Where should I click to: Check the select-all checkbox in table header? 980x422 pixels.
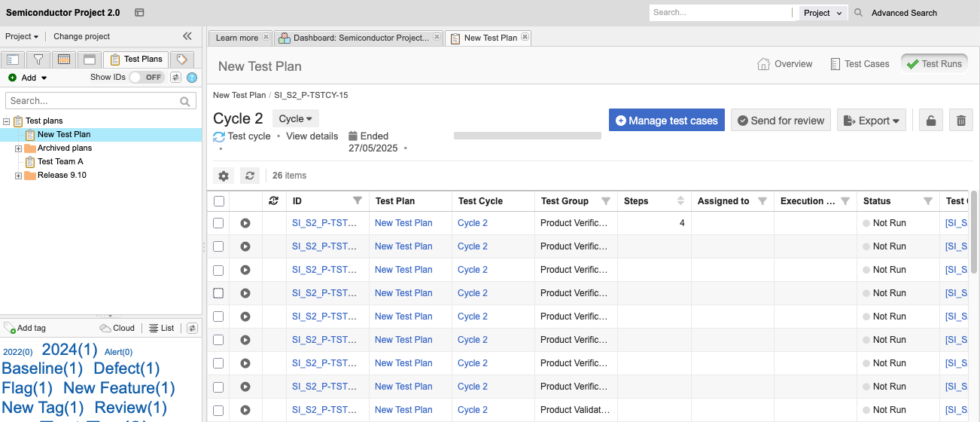point(219,201)
